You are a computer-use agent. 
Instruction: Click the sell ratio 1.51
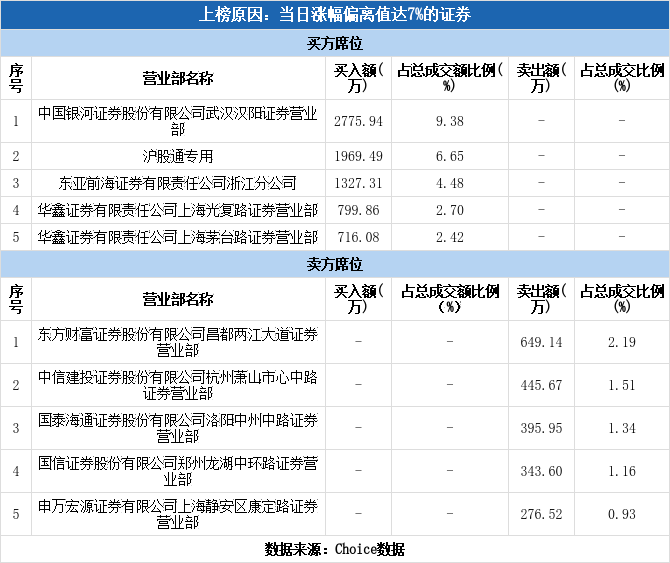[x=622, y=385]
